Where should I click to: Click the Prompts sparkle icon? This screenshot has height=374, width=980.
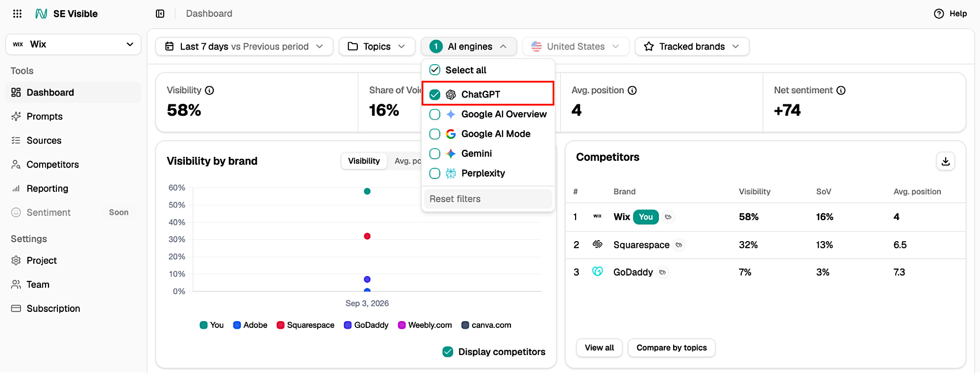pyautogui.click(x=16, y=116)
